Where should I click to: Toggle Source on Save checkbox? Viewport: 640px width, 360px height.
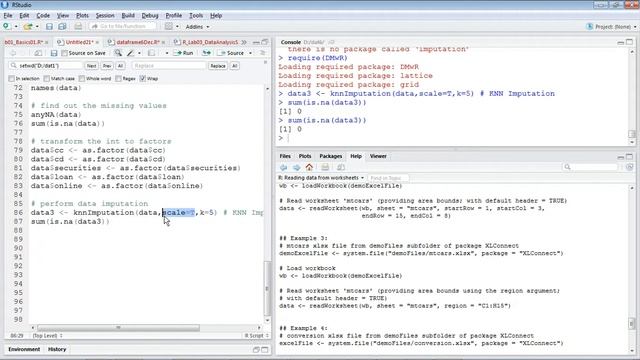(x=64, y=53)
